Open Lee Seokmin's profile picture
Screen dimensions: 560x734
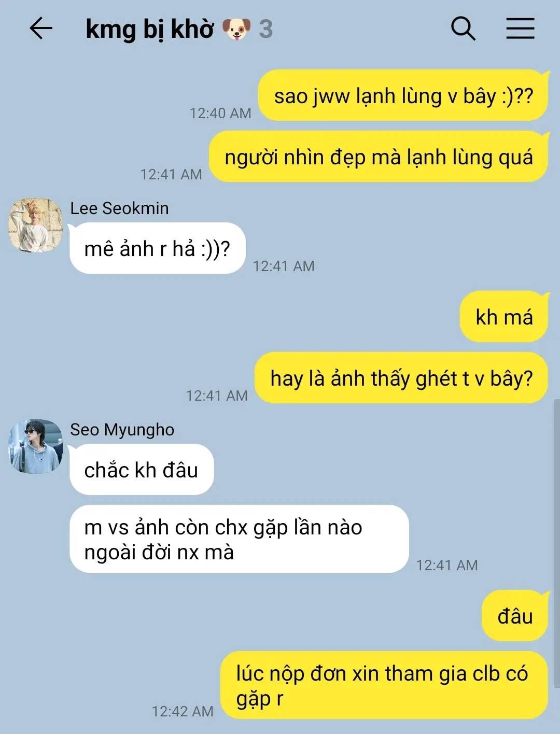pyautogui.click(x=35, y=225)
